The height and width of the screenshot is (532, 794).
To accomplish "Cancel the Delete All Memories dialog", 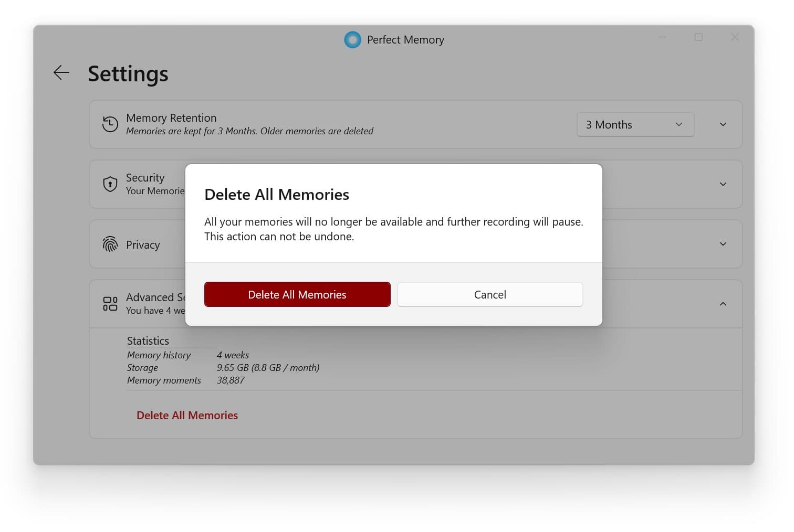I will [489, 294].
